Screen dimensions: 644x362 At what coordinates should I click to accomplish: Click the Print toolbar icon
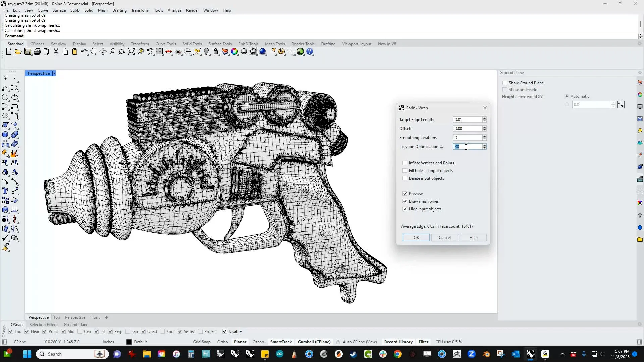click(37, 52)
